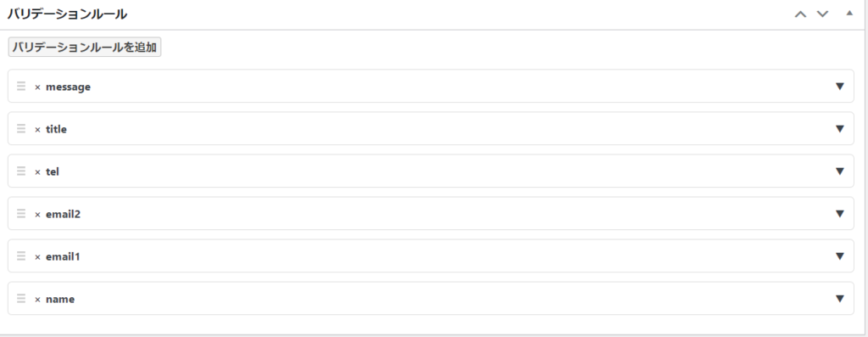Click the drag handle of tel rule

(x=21, y=171)
